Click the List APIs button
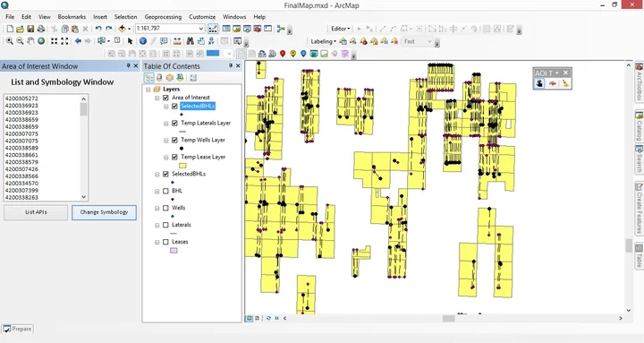 pyautogui.click(x=36, y=212)
